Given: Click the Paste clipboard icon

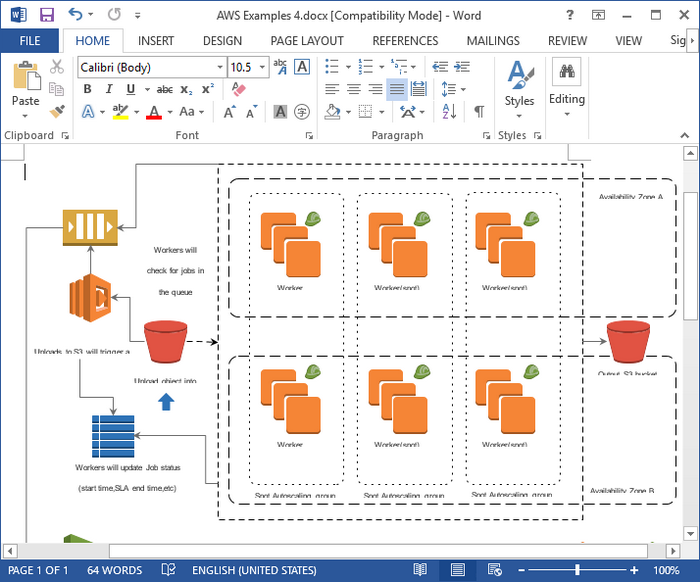Looking at the screenshot, I should pyautogui.click(x=26, y=76).
